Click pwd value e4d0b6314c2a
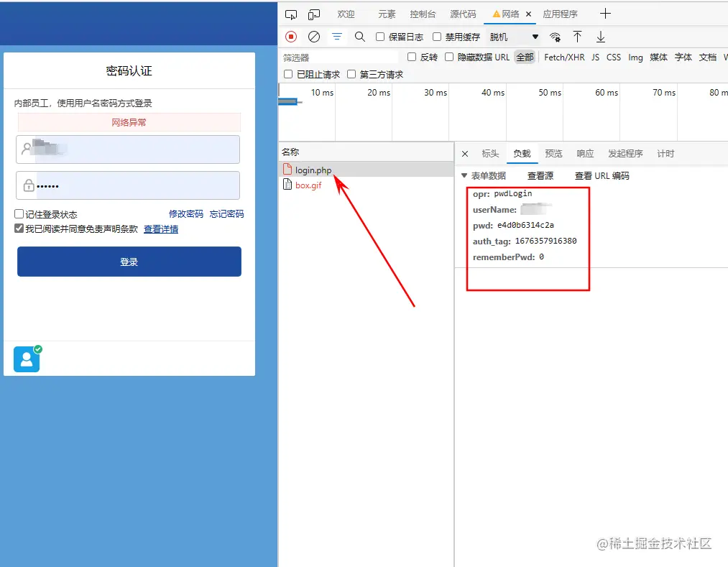Screen dimensions: 728x567 tap(525, 225)
